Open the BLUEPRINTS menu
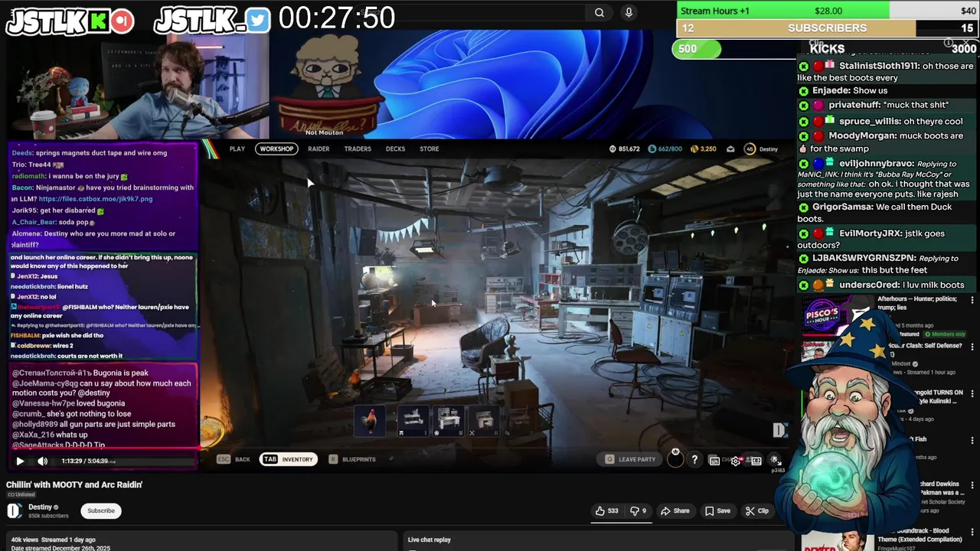Image resolution: width=980 pixels, height=551 pixels. coord(352,459)
